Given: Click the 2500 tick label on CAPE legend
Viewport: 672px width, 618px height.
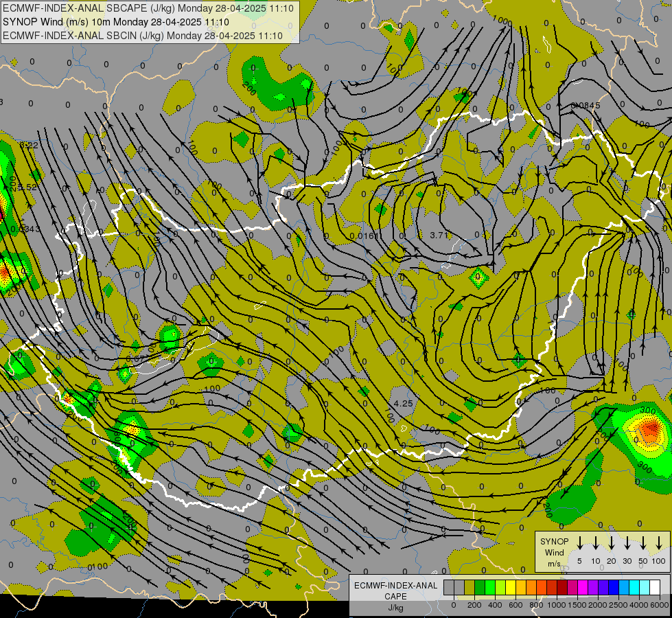Looking at the screenshot, I should 618,605.
